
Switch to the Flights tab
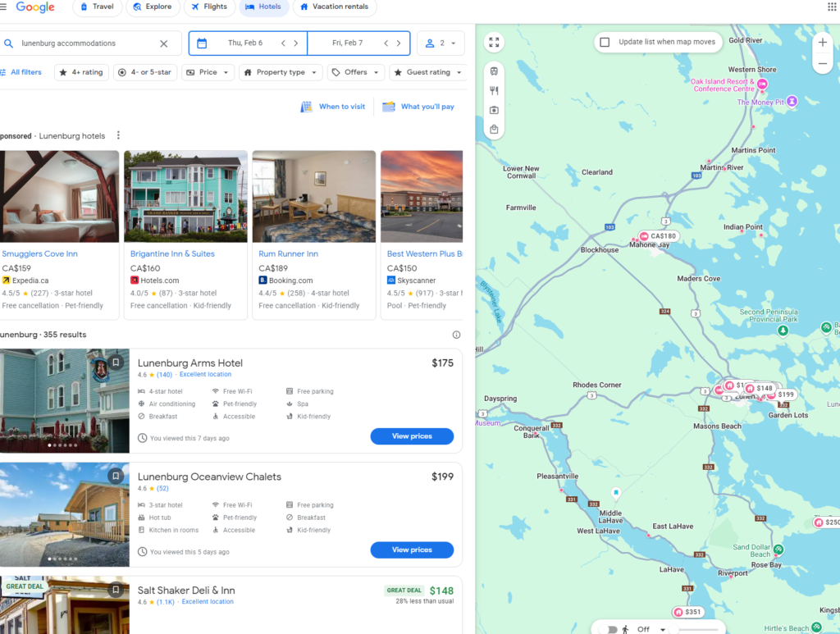tap(209, 7)
